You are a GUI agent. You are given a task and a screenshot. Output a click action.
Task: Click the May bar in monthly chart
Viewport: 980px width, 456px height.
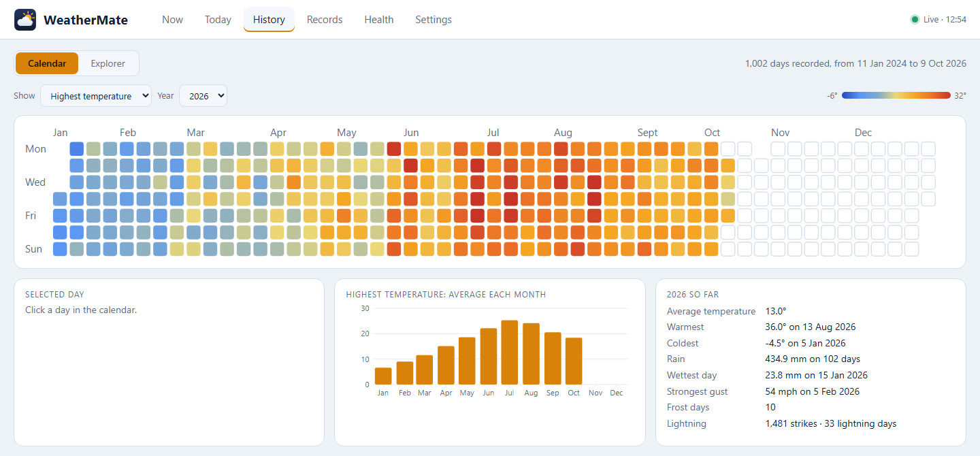click(467, 361)
